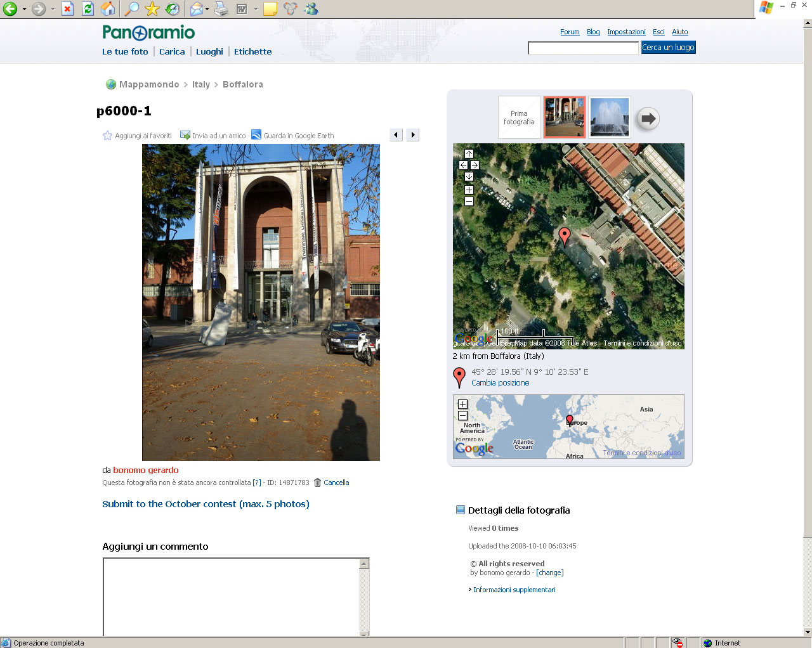This screenshot has height=648, width=812.
Task: Click the Cancella delete link
Action: click(336, 483)
